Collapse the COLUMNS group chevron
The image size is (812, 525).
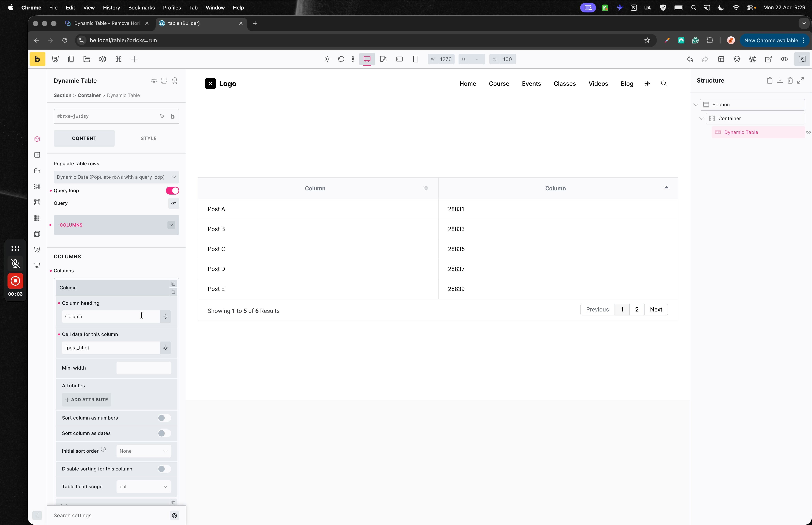click(171, 225)
